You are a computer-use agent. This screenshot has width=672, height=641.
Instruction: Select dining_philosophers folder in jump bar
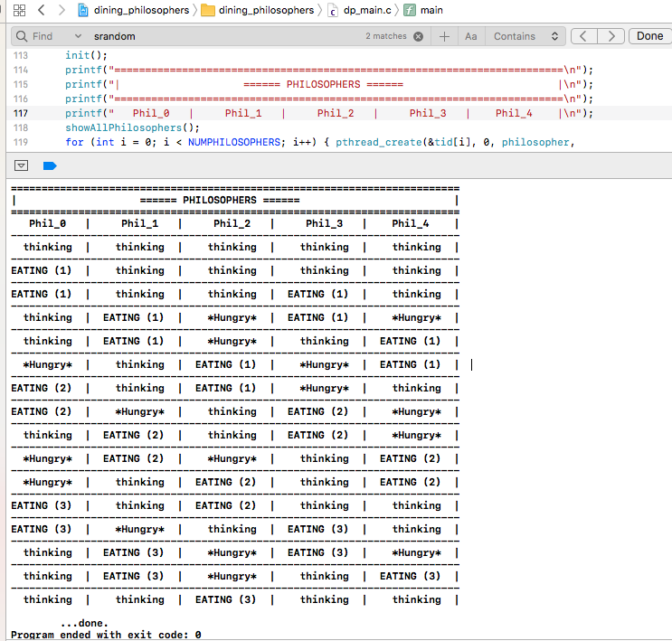click(259, 10)
